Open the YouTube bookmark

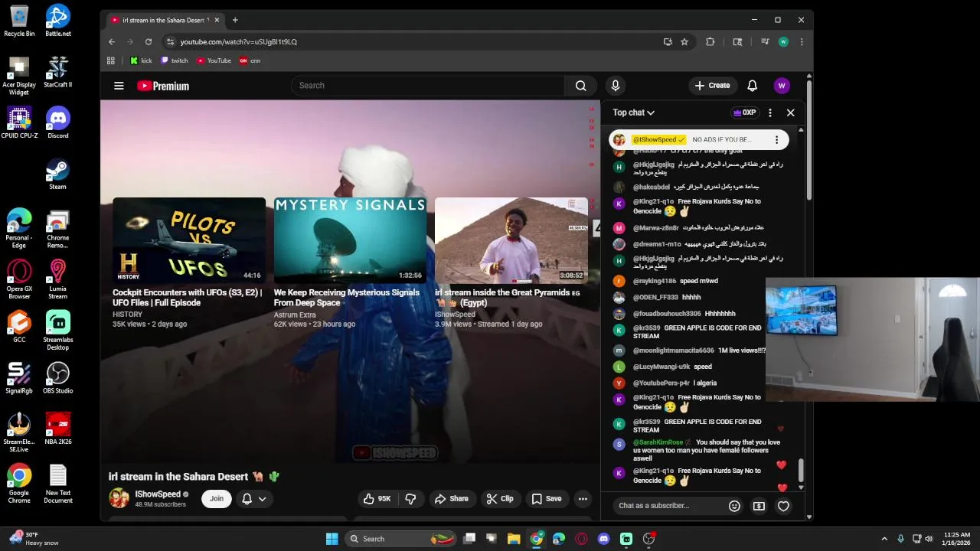coord(214,60)
